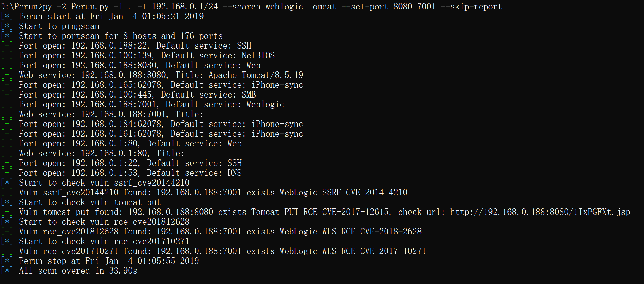
Task: Click the 'Apache Tomcat/8.5.19' title text
Action: click(256, 75)
